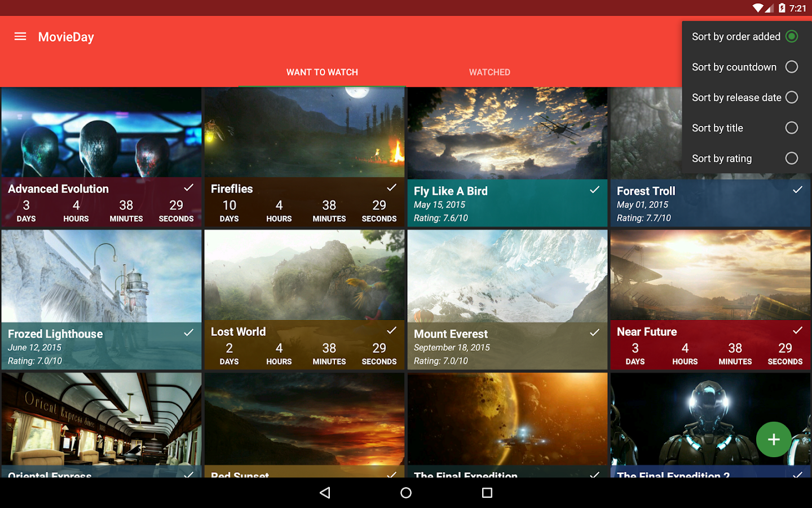Mark Fly Like A Bird watched checkmark
Screen dimensions: 812x508
click(594, 190)
